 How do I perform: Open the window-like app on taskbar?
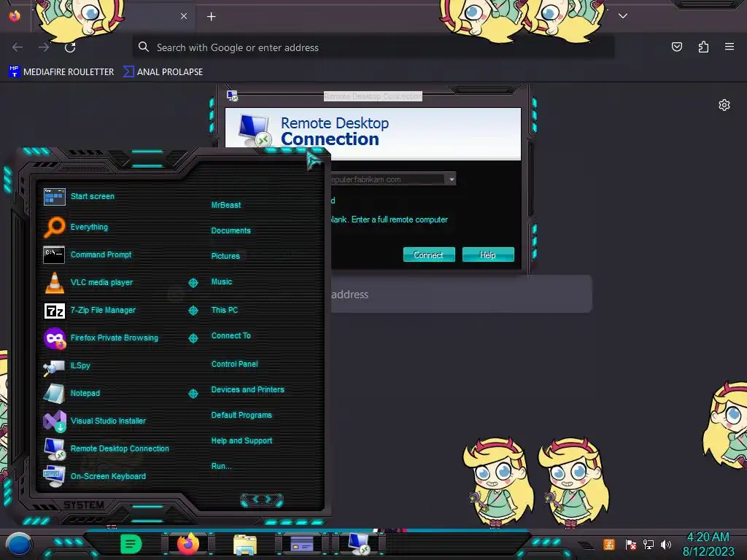tap(302, 544)
